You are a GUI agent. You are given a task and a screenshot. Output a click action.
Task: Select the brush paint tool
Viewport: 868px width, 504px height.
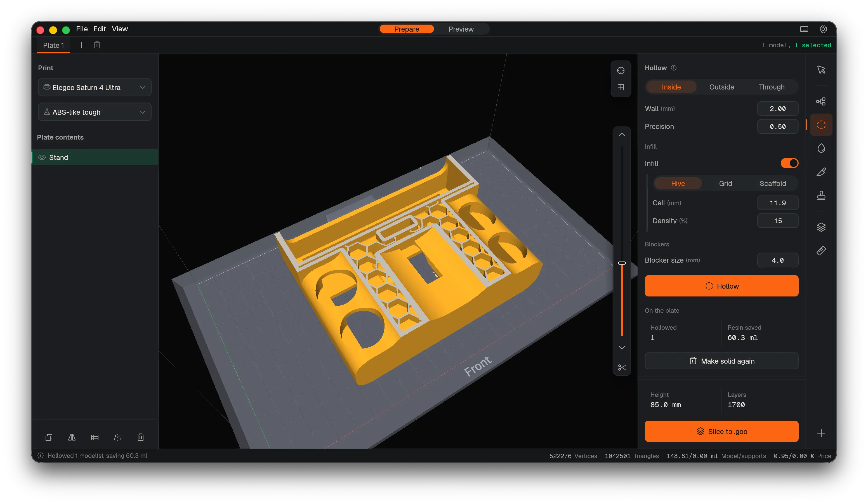(x=821, y=171)
